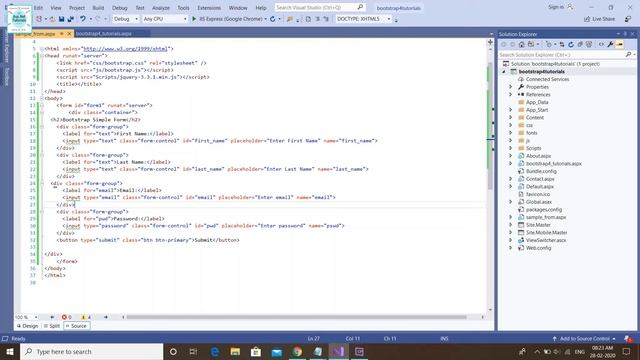Select Connected Services in Solution Explorer

pyautogui.click(x=547, y=79)
